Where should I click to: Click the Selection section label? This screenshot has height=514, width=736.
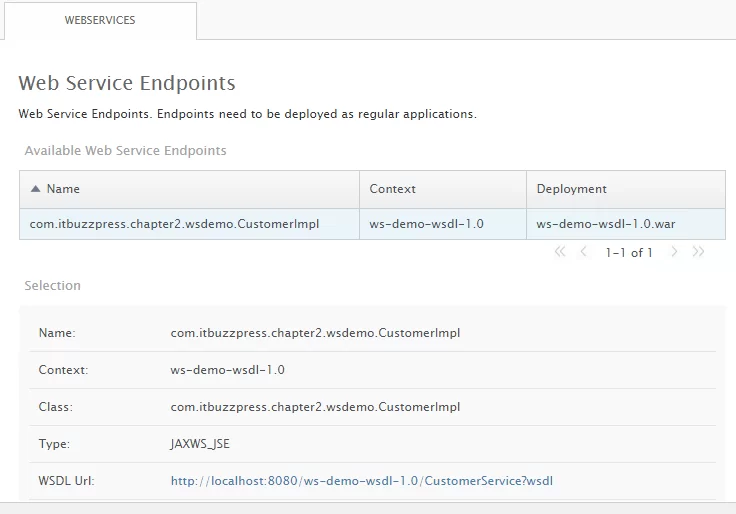tap(53, 285)
